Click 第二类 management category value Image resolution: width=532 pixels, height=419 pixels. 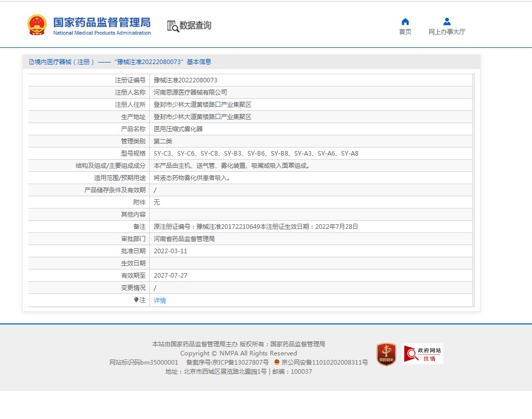(x=163, y=141)
